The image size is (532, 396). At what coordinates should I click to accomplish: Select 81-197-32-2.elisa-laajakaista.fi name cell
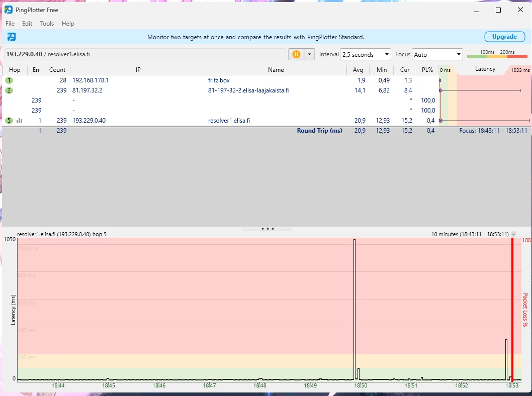[x=248, y=90]
